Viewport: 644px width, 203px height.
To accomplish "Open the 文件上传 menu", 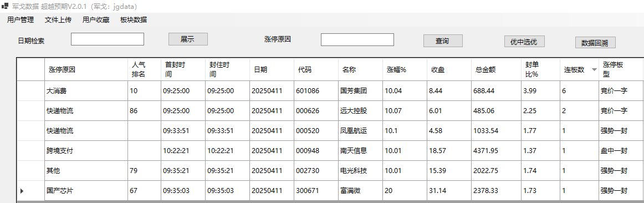I will coord(58,20).
